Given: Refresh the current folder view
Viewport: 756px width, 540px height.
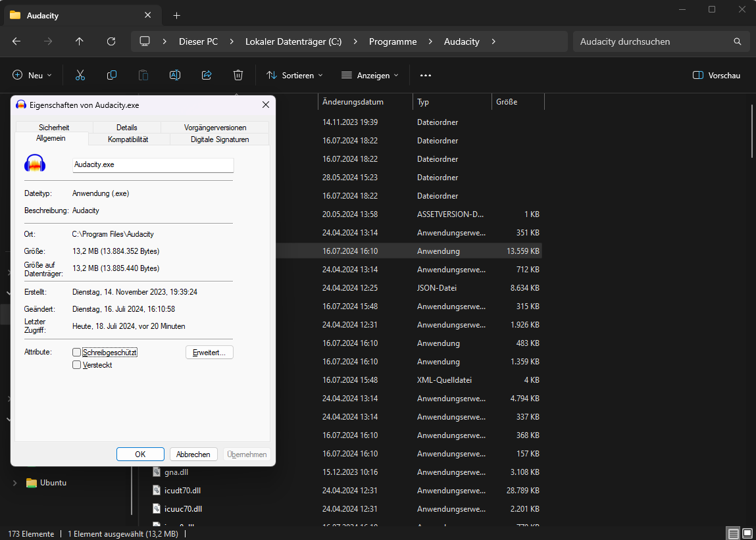Looking at the screenshot, I should point(111,41).
